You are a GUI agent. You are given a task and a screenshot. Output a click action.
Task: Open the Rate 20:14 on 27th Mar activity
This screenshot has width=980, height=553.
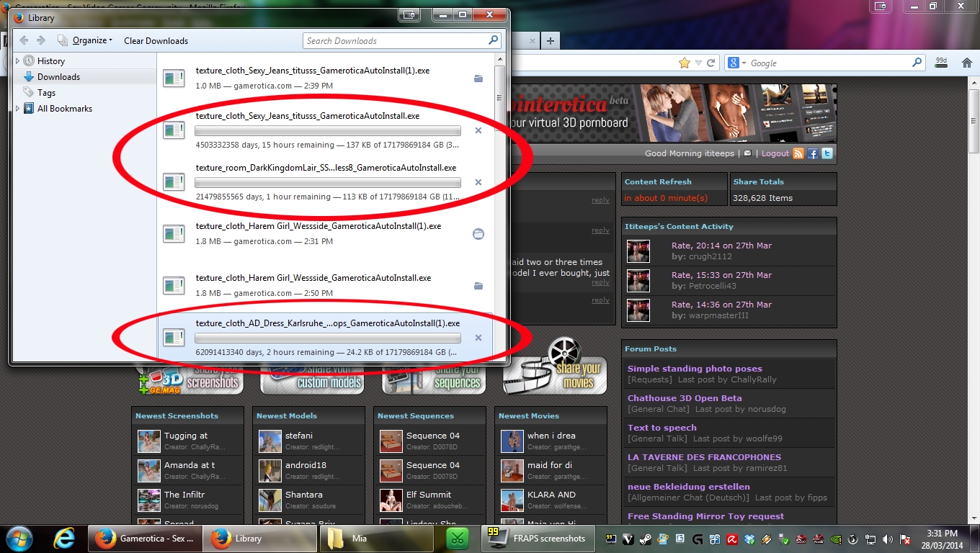(x=721, y=246)
